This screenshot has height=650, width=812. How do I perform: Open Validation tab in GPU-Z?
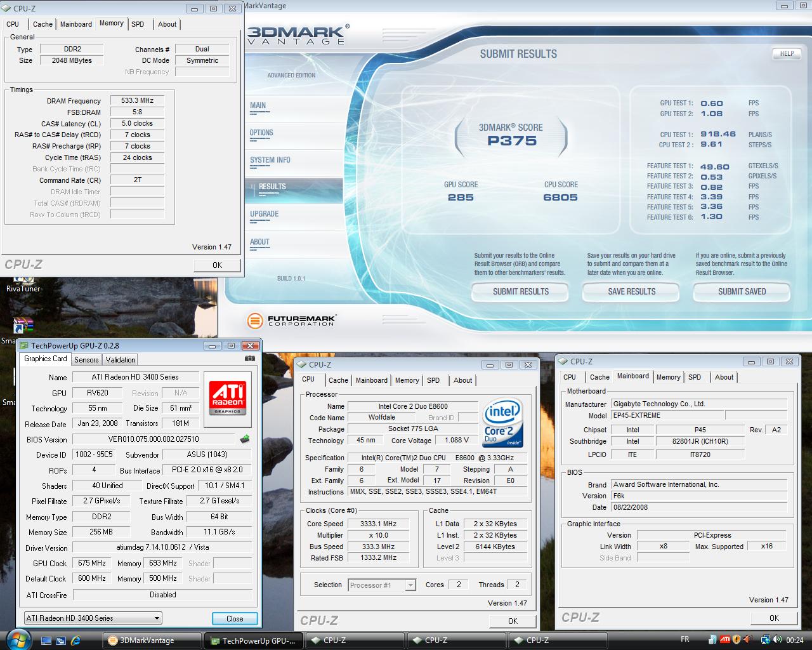121,359
